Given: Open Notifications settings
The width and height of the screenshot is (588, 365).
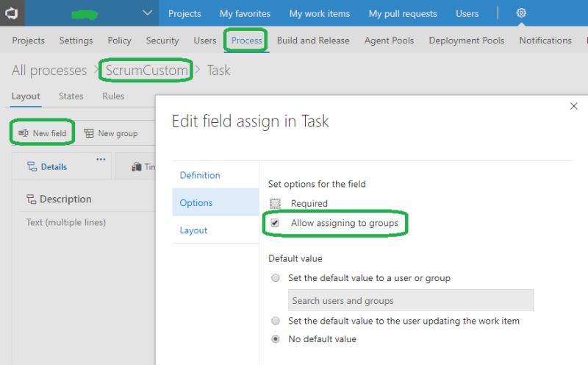Looking at the screenshot, I should click(x=545, y=40).
